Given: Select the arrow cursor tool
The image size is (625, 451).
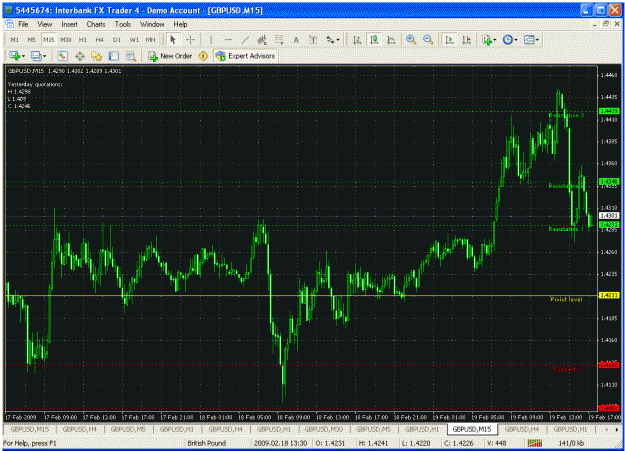Looking at the screenshot, I should coord(173,40).
